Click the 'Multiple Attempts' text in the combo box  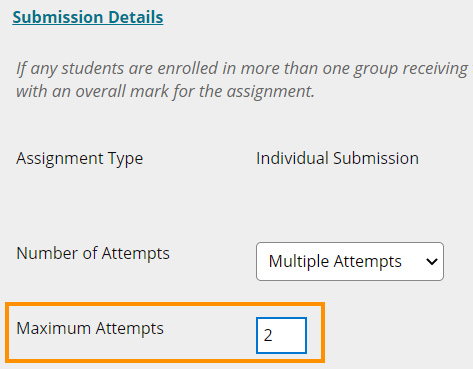click(335, 261)
